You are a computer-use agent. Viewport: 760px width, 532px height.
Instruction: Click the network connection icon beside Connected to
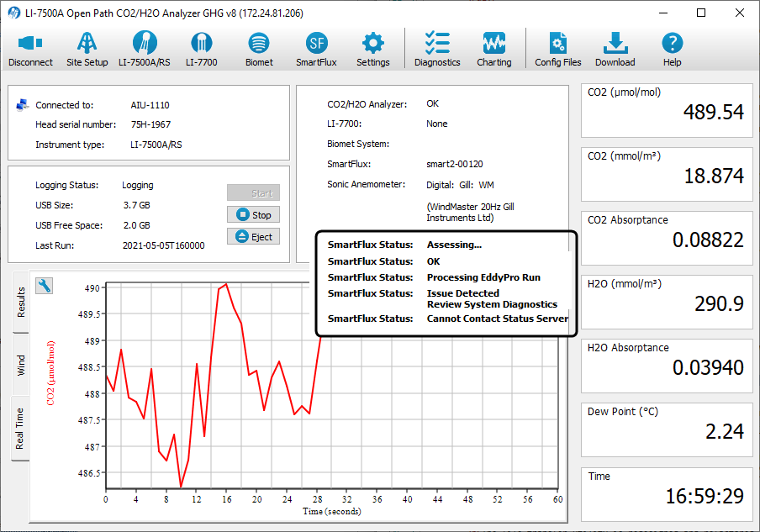tap(22, 105)
